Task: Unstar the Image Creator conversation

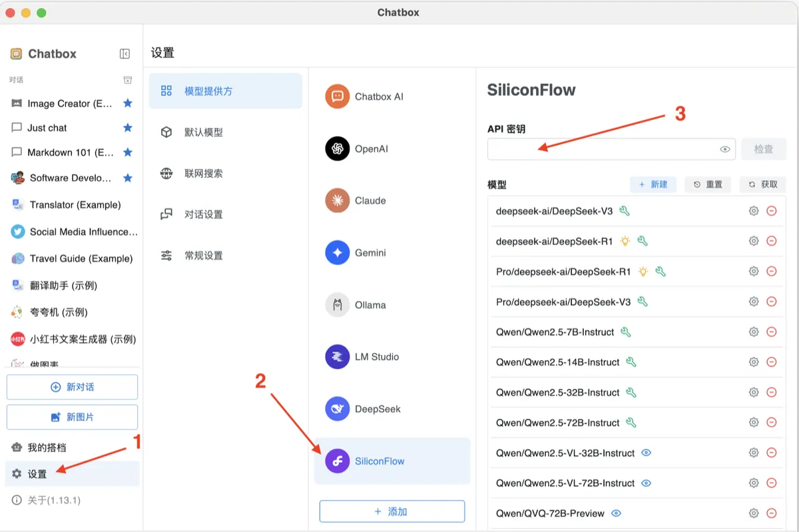Action: (128, 103)
